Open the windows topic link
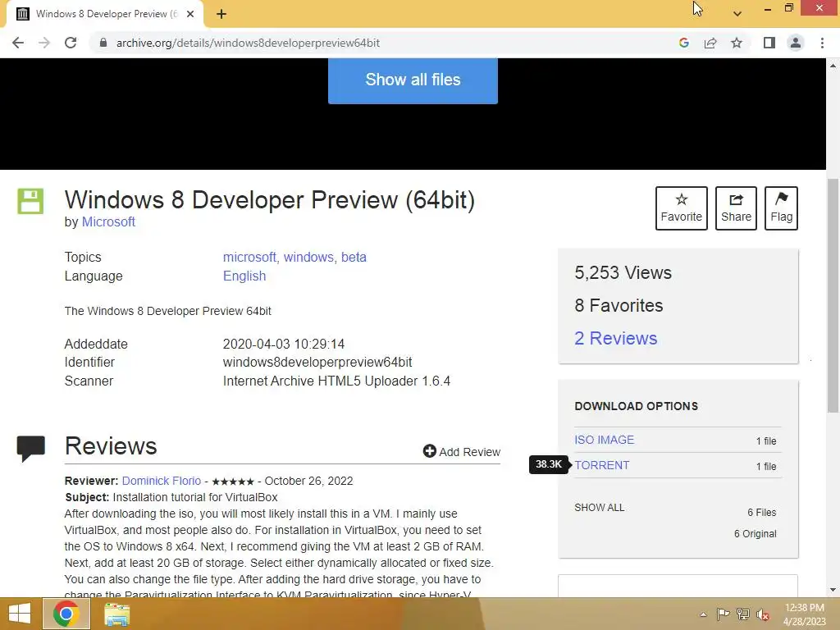 pyautogui.click(x=308, y=257)
